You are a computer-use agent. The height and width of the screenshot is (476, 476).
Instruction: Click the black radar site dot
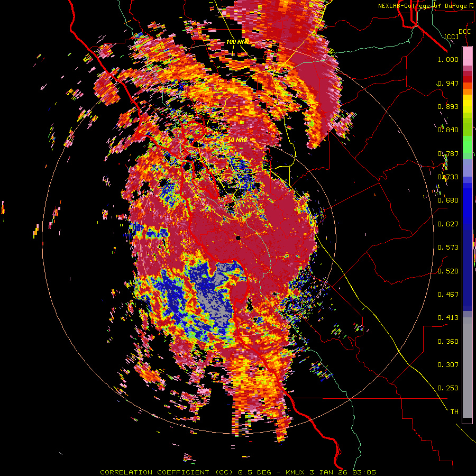point(238,238)
